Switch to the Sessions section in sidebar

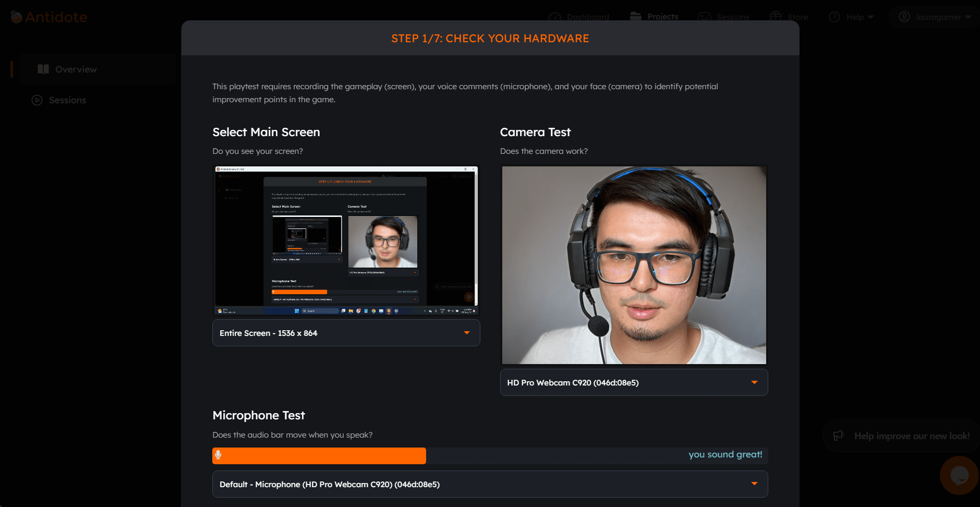[x=67, y=100]
